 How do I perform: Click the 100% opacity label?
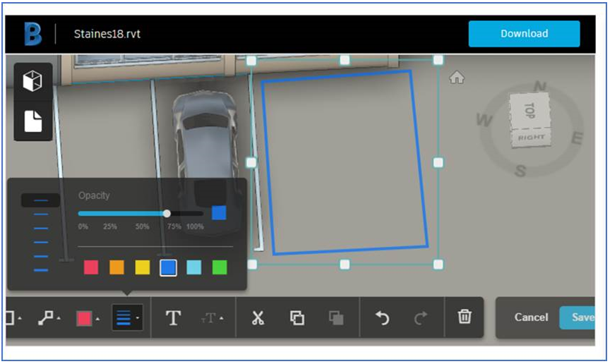[195, 226]
